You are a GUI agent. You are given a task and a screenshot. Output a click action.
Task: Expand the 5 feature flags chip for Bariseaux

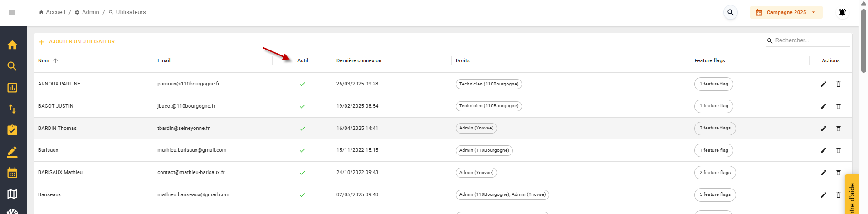coord(715,195)
